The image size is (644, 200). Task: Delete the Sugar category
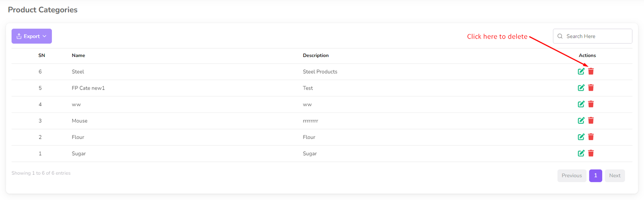coord(591,153)
